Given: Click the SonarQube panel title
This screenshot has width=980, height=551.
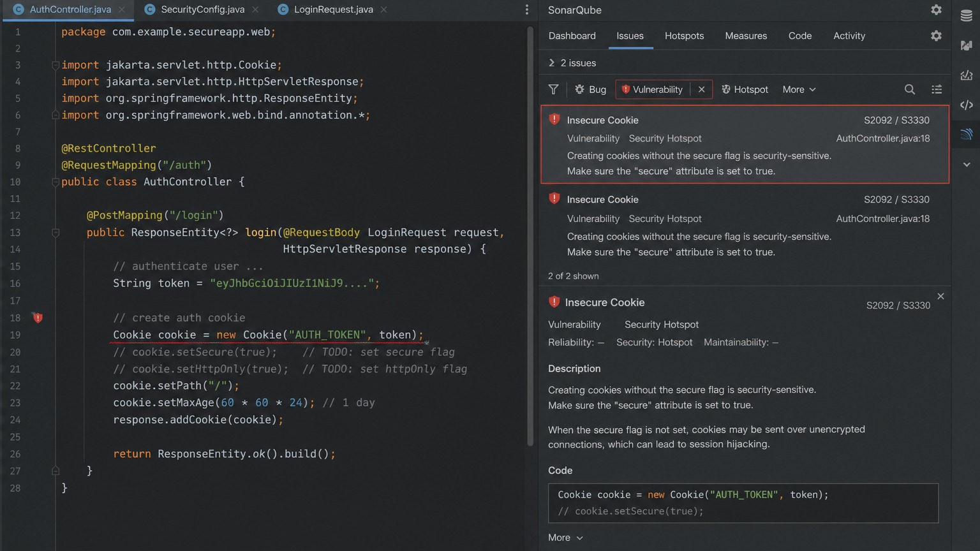Looking at the screenshot, I should point(575,10).
